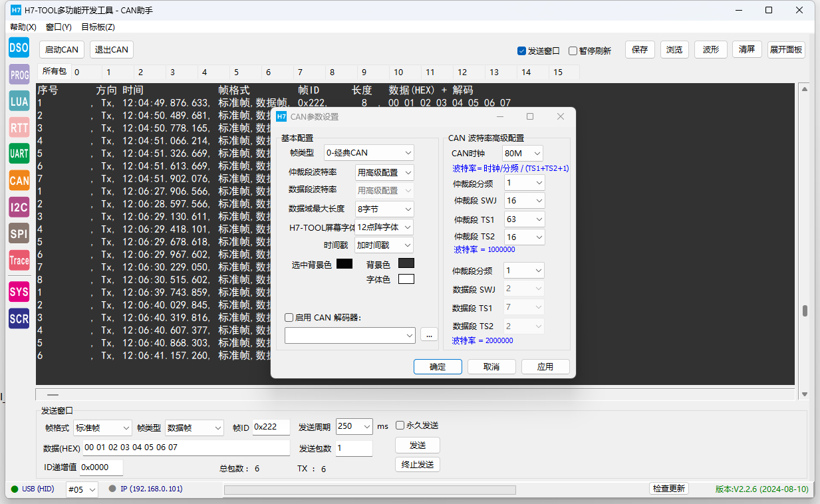This screenshot has width=820, height=504.
Task: Select the Trace sidebar icon
Action: point(19,260)
